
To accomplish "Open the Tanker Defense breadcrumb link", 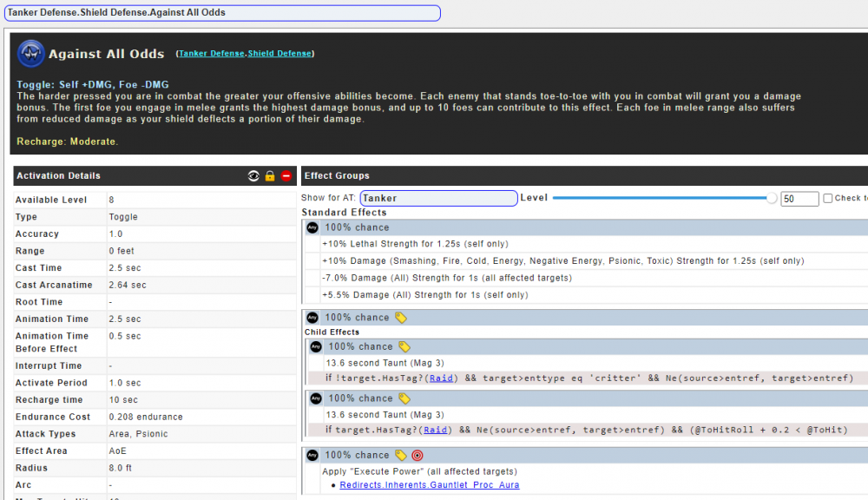I will coord(211,54).
